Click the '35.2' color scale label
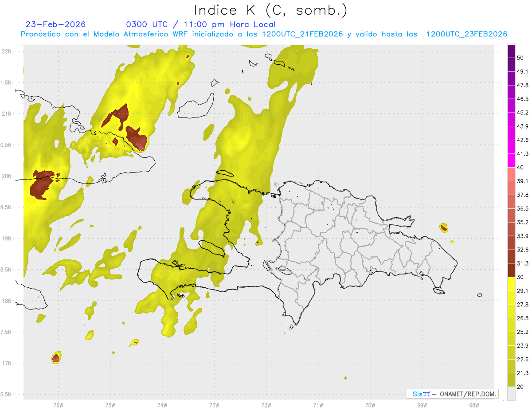532x411 pixels. click(523, 222)
